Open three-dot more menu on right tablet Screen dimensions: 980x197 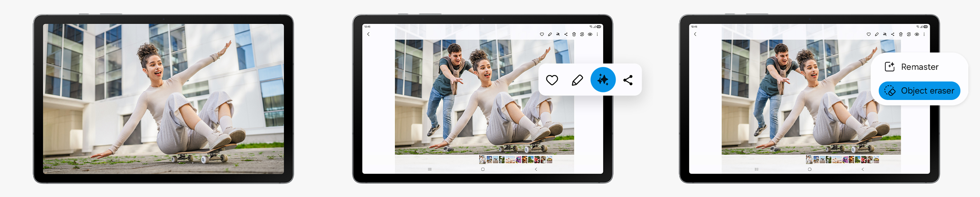click(x=924, y=34)
